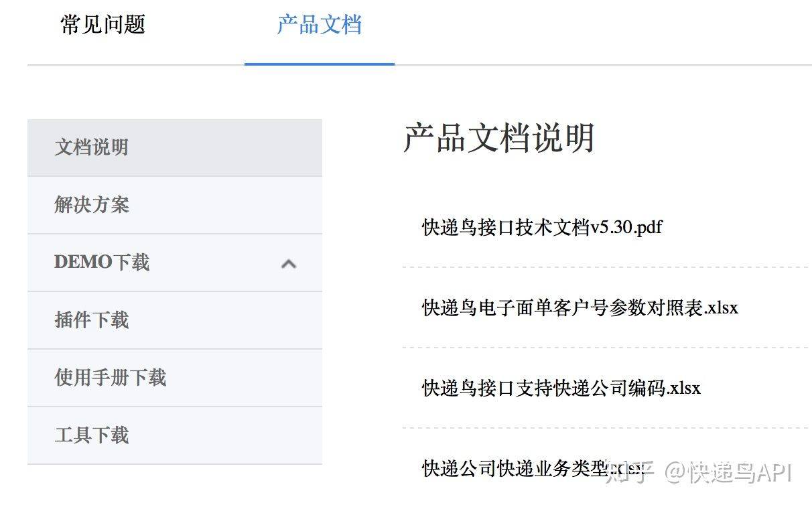Go to 使用手册下载 sidebar entry
Screen dimensions: 812x505
pos(174,378)
